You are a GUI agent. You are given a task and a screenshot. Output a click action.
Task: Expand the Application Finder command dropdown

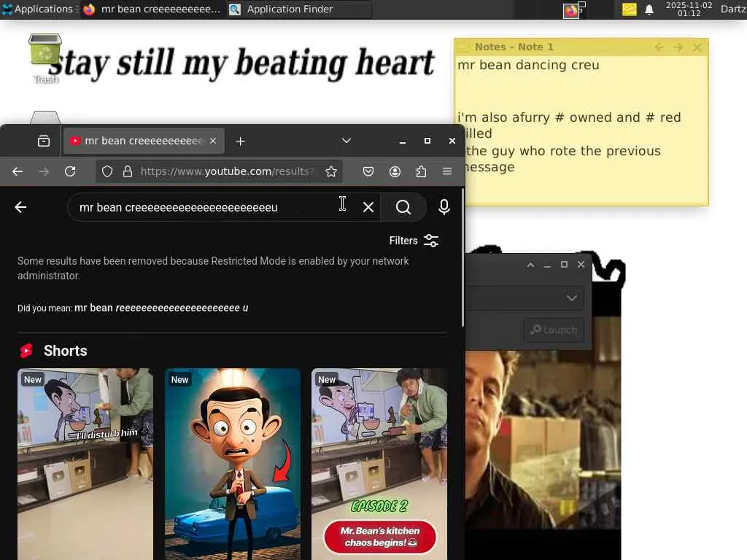pyautogui.click(x=572, y=298)
